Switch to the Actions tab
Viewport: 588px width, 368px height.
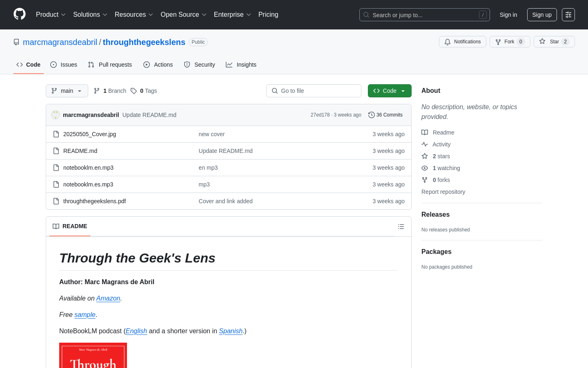(158, 65)
